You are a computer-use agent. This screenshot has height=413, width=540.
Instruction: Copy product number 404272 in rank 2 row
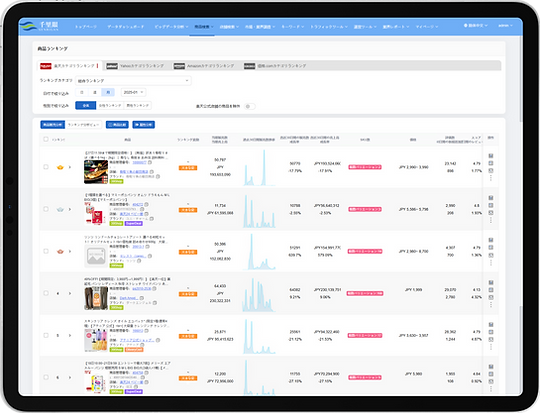pyautogui.click(x=146, y=204)
